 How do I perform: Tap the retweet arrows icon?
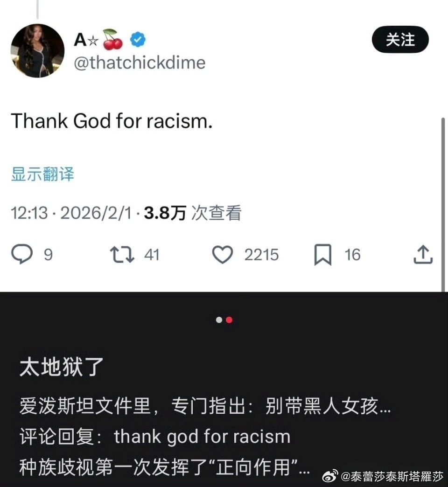tap(122, 254)
